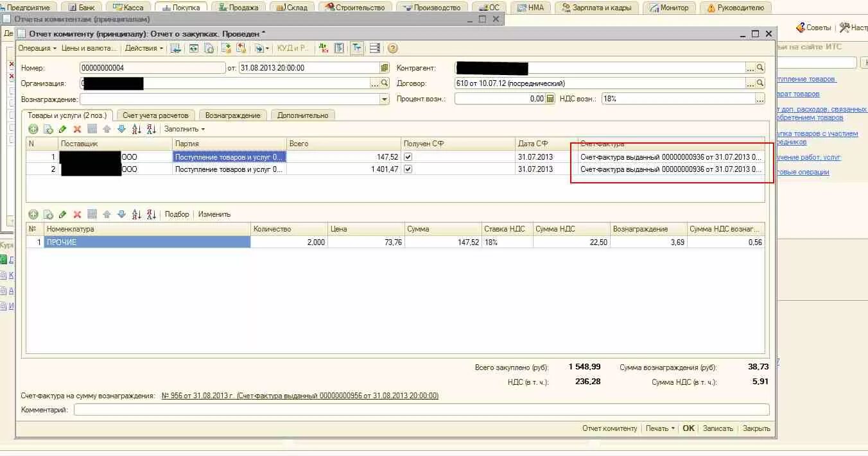
Task: Click the Комментарий input field
Action: click(421, 410)
